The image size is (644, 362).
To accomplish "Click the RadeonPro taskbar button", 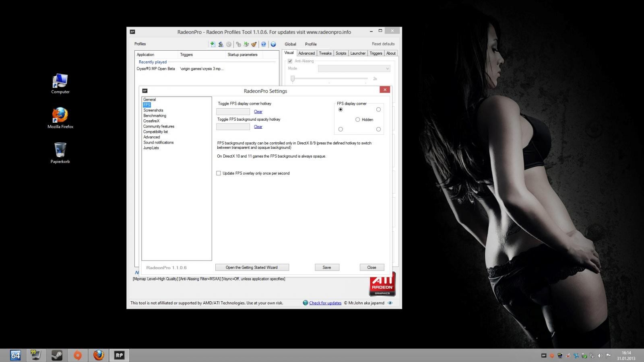I will (x=119, y=355).
